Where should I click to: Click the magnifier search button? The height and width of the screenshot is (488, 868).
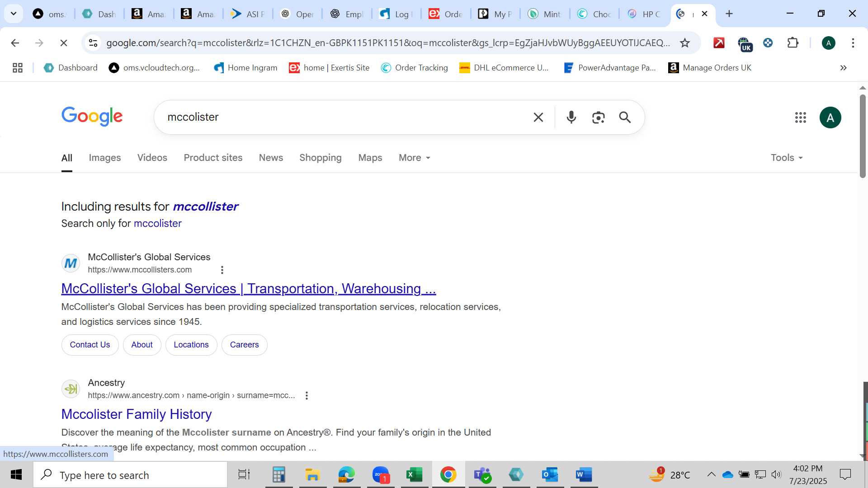(x=625, y=117)
